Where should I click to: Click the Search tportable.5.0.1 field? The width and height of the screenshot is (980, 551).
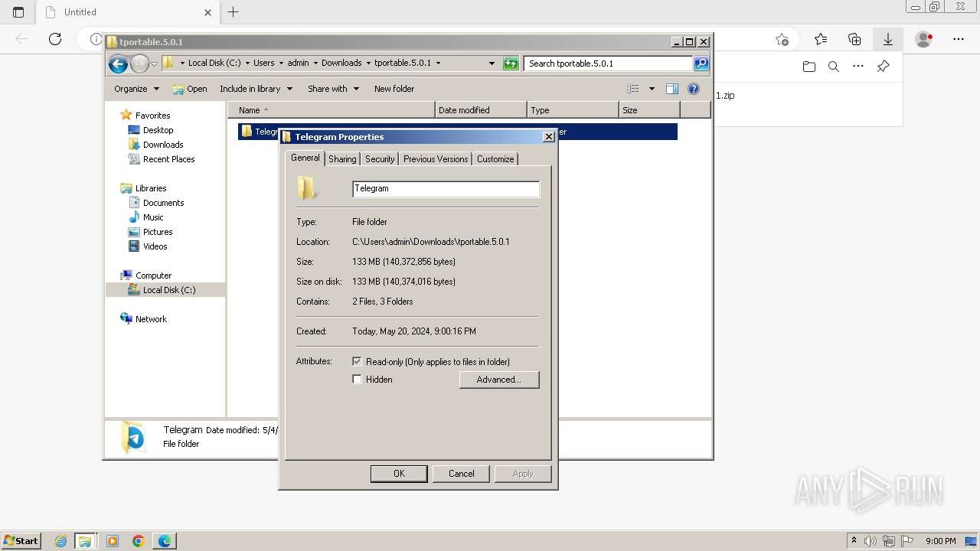tap(609, 64)
